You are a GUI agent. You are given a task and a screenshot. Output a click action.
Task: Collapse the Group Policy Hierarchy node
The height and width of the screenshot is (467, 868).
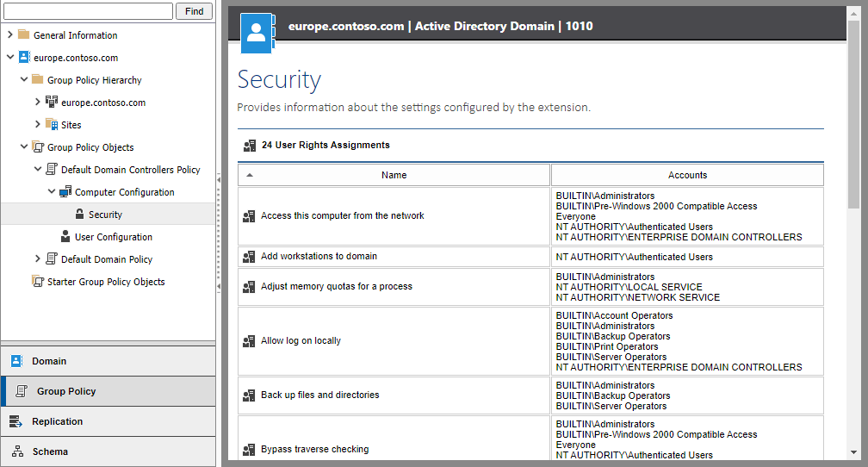[x=24, y=80]
